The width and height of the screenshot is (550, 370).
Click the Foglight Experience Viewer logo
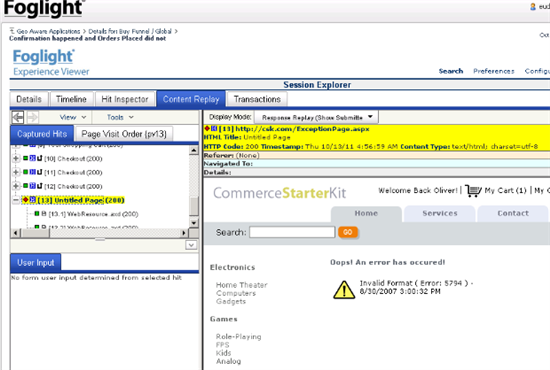coord(51,62)
